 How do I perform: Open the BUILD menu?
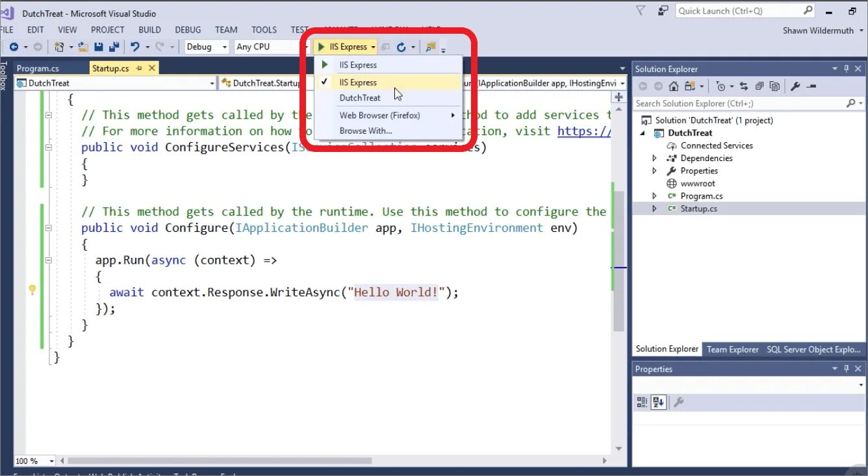pyautogui.click(x=149, y=30)
